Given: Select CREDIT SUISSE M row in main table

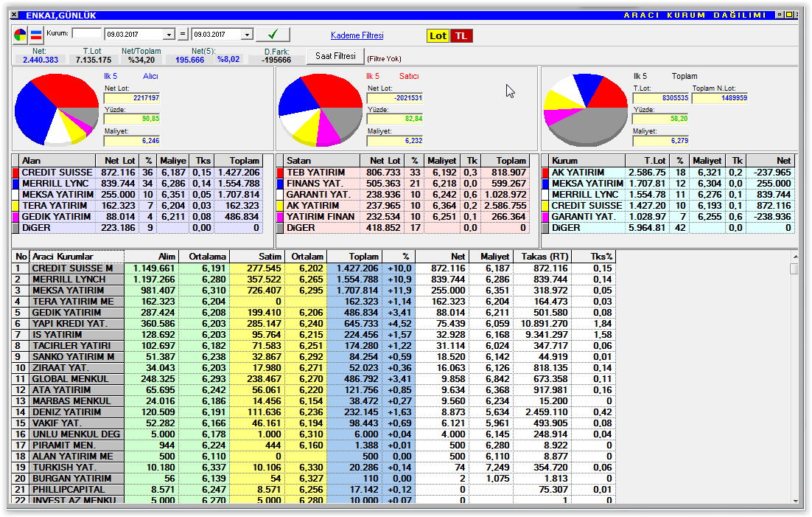Looking at the screenshot, I should 313,268.
